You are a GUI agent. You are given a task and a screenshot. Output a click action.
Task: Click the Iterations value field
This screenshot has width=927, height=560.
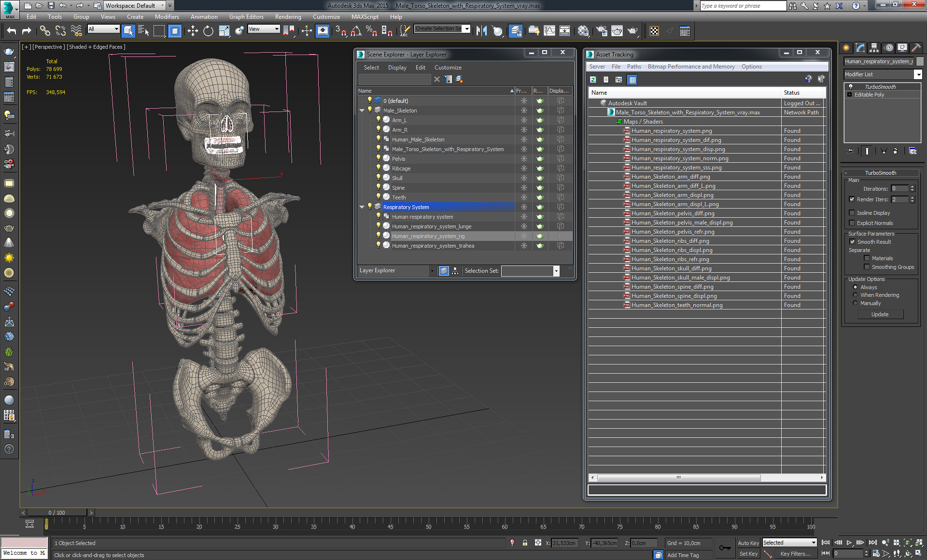900,189
